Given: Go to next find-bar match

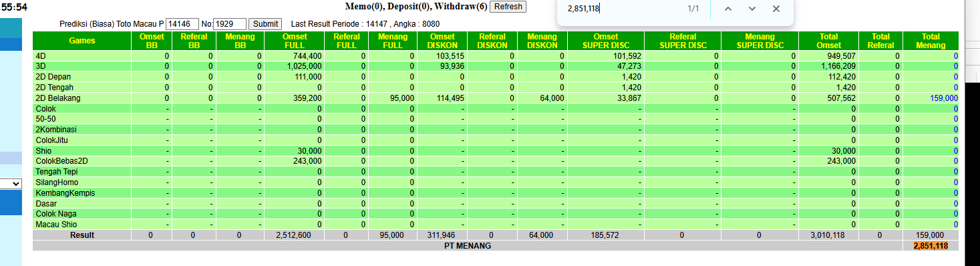Looking at the screenshot, I should pyautogui.click(x=752, y=9).
